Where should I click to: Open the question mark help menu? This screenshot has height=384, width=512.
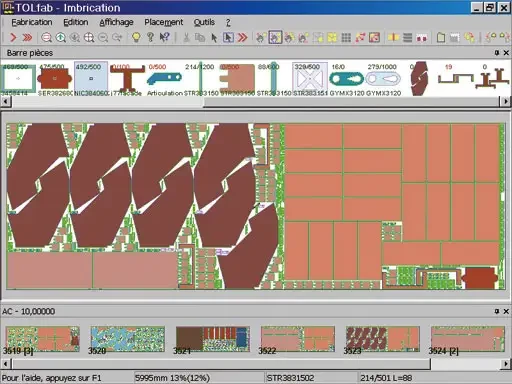click(x=228, y=22)
